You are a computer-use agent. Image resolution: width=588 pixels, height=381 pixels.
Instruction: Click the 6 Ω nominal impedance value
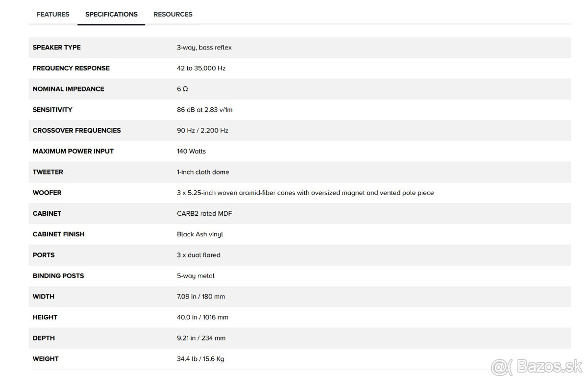(x=182, y=89)
